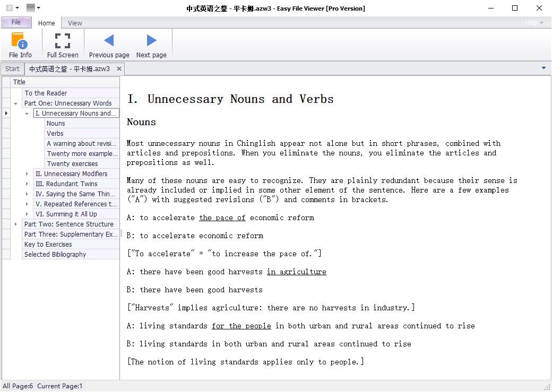Enter Full Screen mode
Viewport: 552px width, 392px height.
pyautogui.click(x=63, y=45)
